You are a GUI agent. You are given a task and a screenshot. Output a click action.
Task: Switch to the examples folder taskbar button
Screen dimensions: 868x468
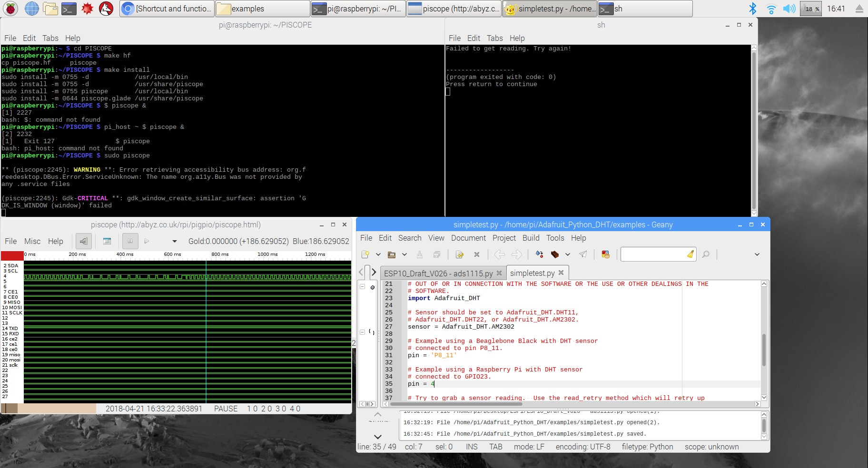click(x=262, y=9)
